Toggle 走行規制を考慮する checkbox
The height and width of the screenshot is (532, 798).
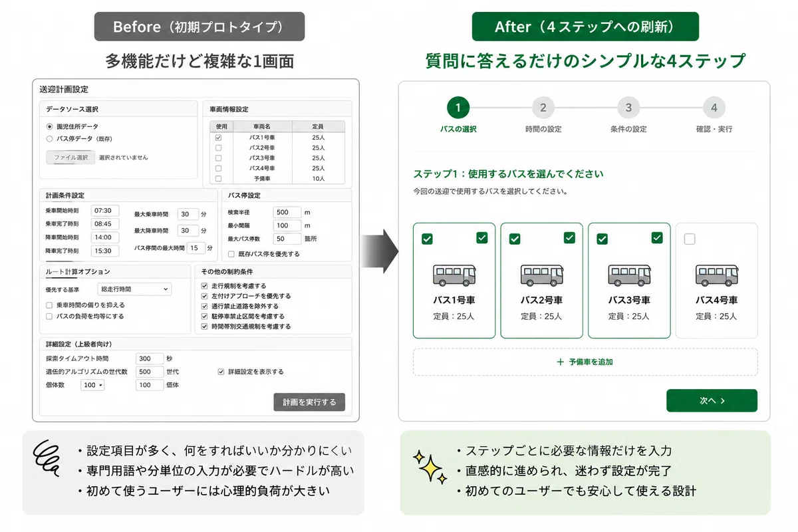[x=205, y=285]
